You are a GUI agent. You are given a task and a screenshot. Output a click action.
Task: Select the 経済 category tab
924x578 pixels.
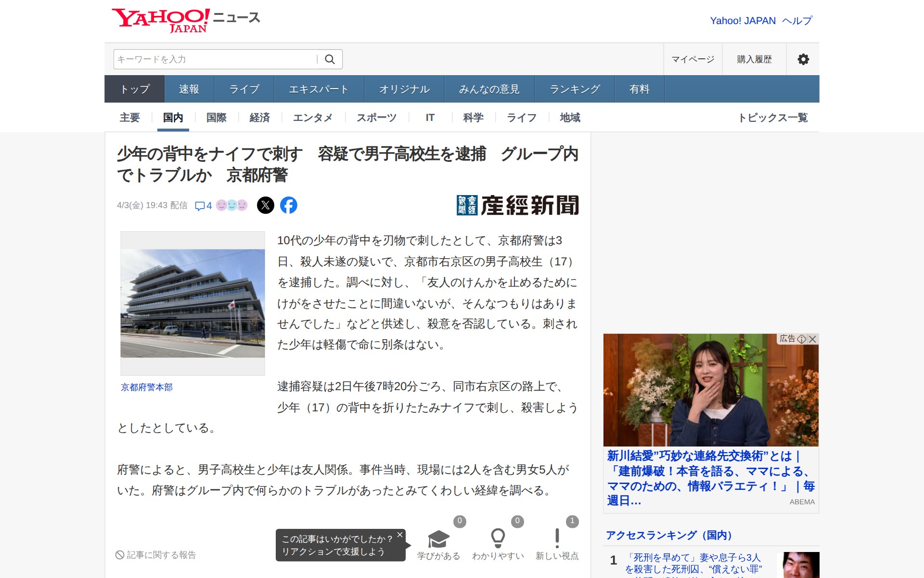click(259, 118)
